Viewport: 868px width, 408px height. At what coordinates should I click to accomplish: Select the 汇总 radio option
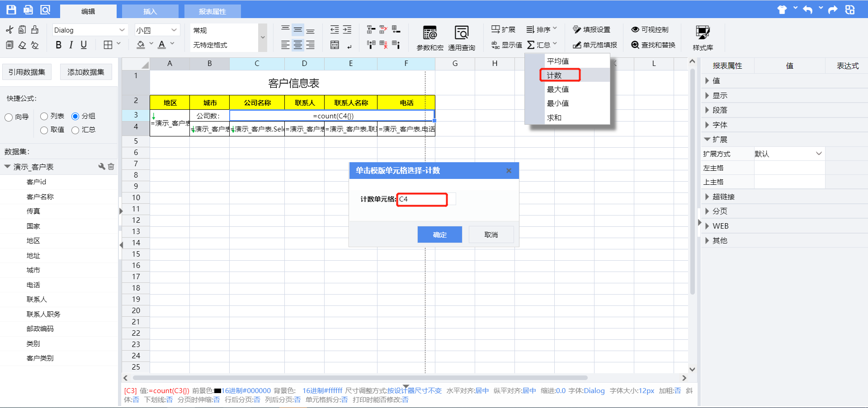coord(75,130)
